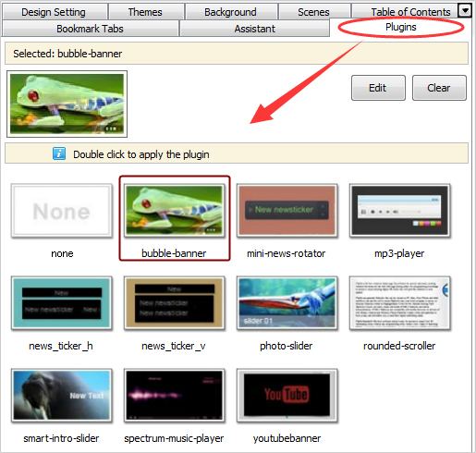This screenshot has height=453, width=476.
Task: Choose the smart-intro-slider plugin
Action: (62, 396)
